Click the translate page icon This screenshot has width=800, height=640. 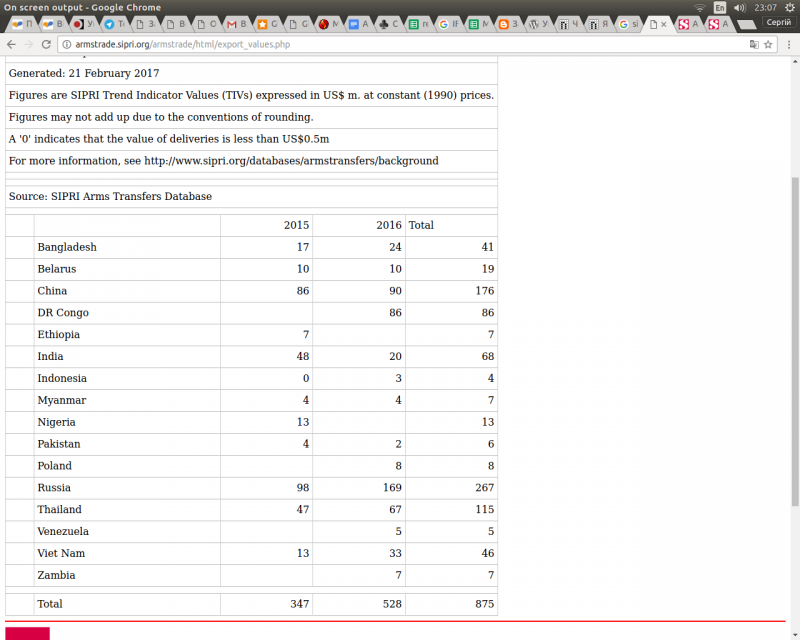point(753,44)
